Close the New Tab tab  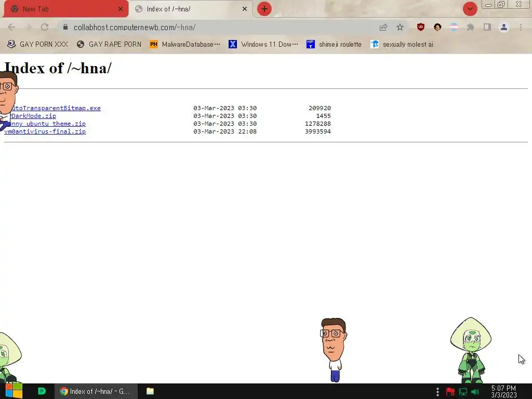tap(121, 9)
